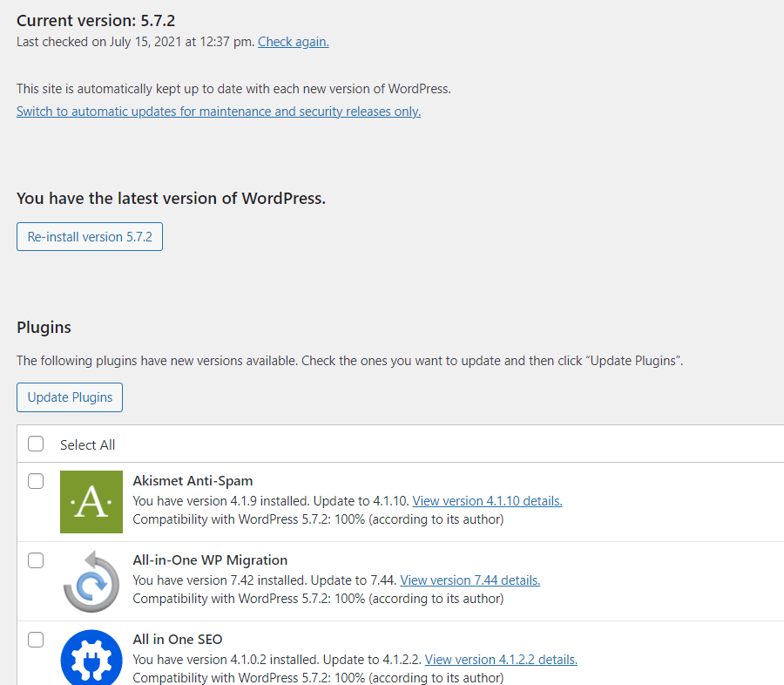Click the All-in-One WP Migration icon

pyautogui.click(x=91, y=581)
